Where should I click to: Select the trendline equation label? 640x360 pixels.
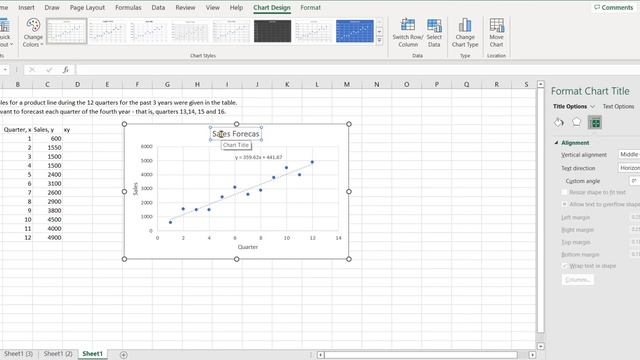click(x=258, y=157)
